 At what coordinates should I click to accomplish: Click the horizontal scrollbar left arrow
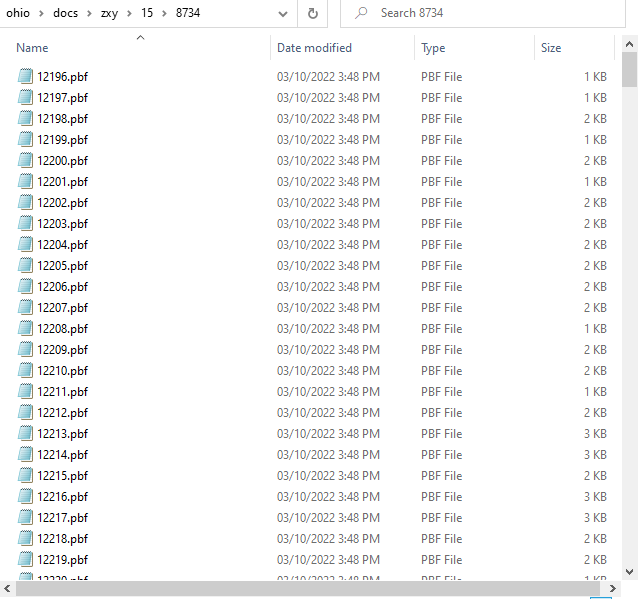(x=7, y=588)
